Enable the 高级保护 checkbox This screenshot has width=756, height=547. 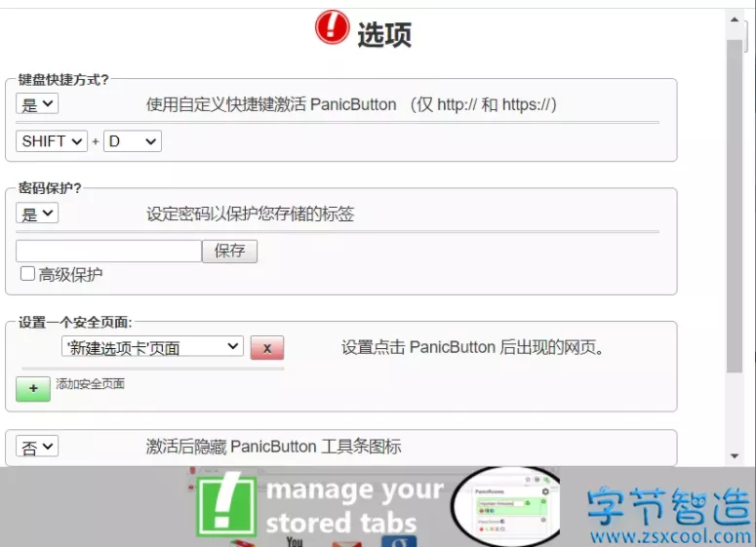(27, 274)
